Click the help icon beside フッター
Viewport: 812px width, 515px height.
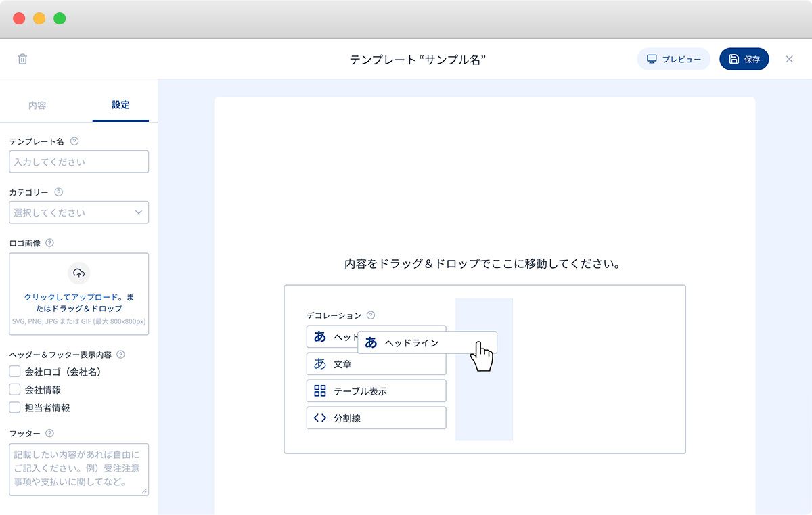49,433
